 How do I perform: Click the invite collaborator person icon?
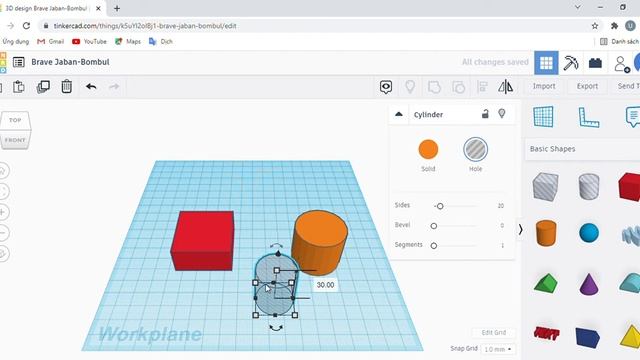(621, 64)
